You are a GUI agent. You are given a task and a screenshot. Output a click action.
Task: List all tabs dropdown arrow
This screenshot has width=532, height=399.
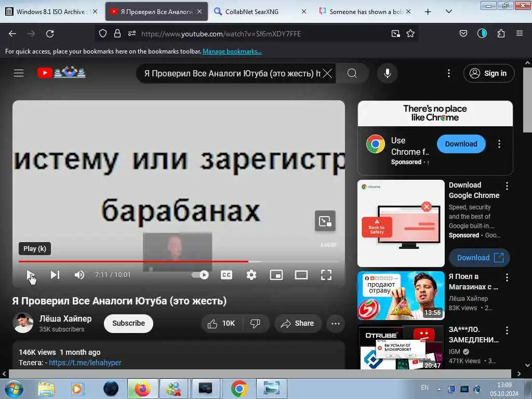[448, 11]
